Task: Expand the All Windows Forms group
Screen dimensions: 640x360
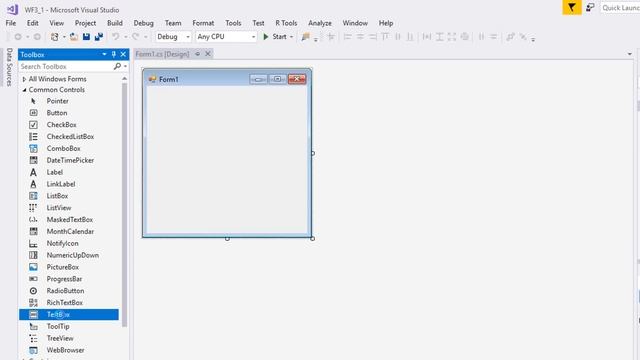Action: [x=24, y=79]
